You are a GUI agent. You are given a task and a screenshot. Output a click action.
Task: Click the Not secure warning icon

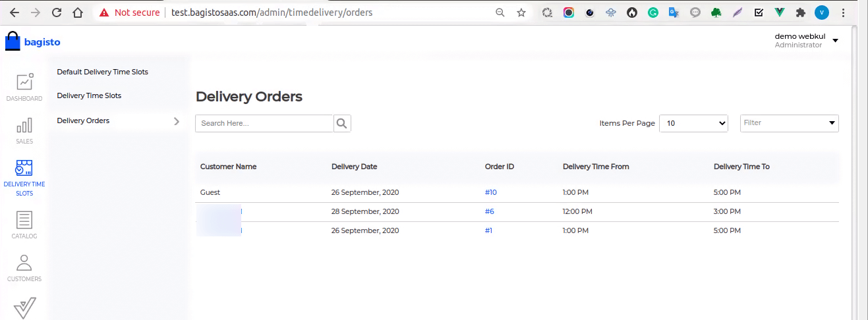(x=103, y=13)
